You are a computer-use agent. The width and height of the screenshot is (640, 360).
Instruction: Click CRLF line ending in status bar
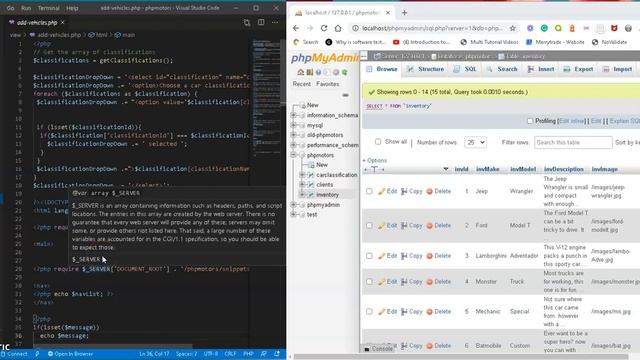(x=230, y=354)
